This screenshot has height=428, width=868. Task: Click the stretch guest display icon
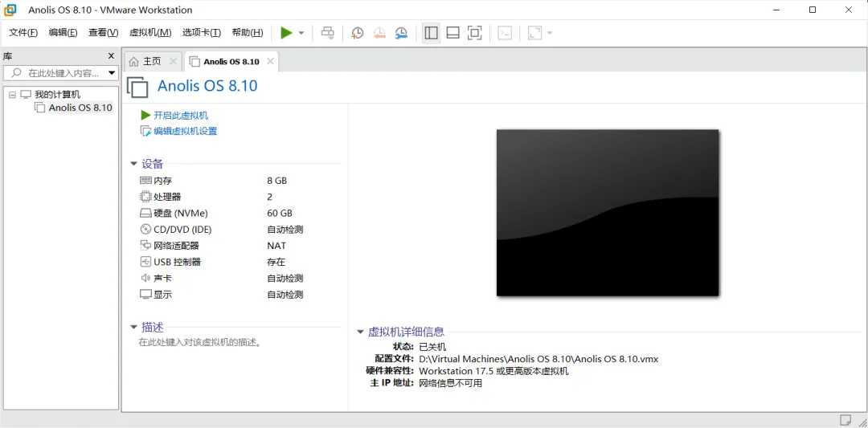coord(534,33)
